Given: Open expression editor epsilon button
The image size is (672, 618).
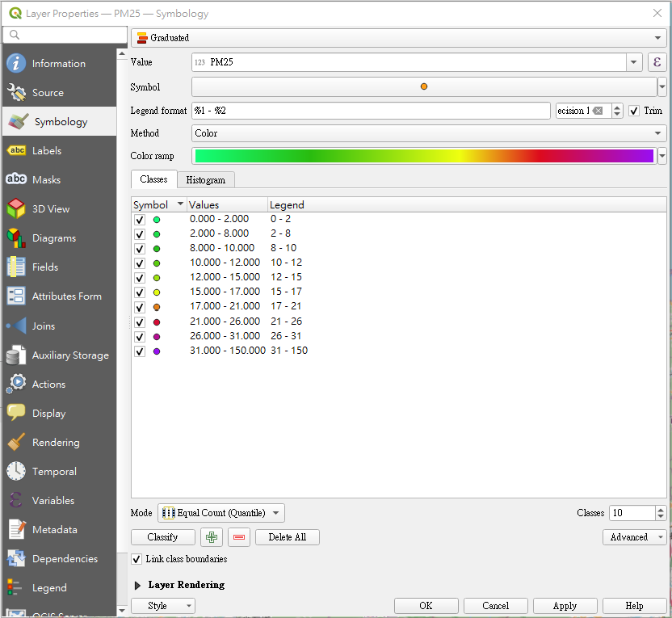Looking at the screenshot, I should click(657, 62).
